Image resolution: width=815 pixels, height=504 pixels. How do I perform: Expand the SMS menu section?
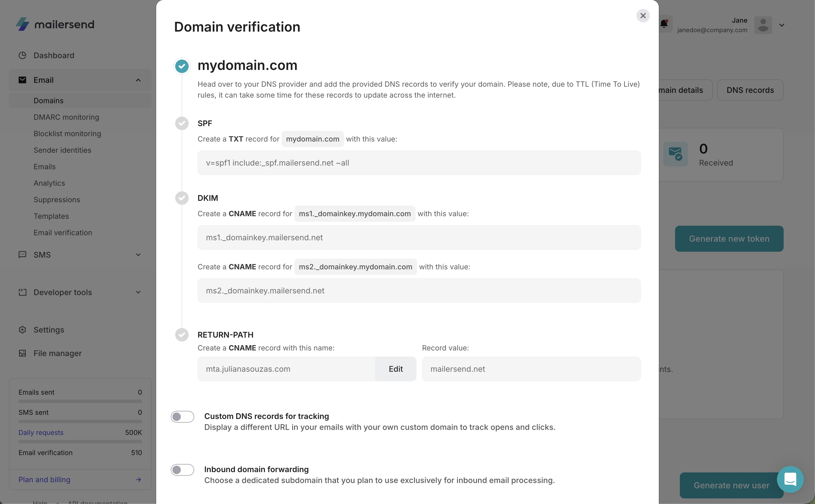pos(138,255)
